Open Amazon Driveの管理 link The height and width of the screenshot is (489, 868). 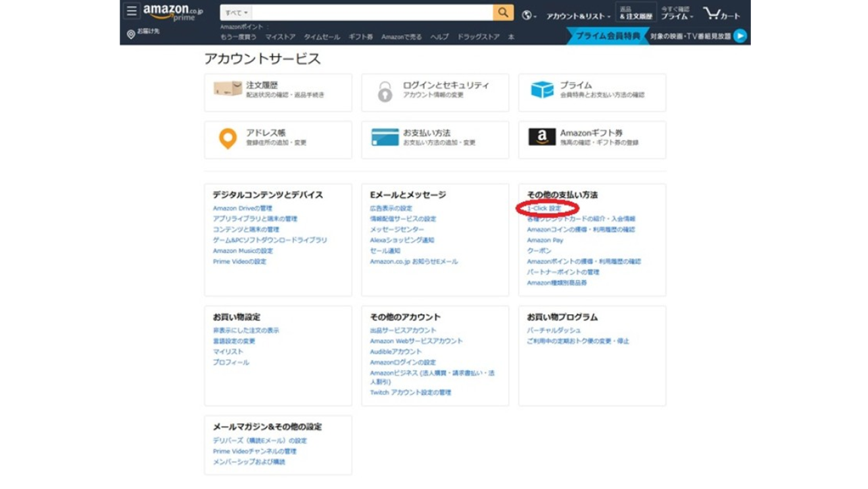point(243,208)
